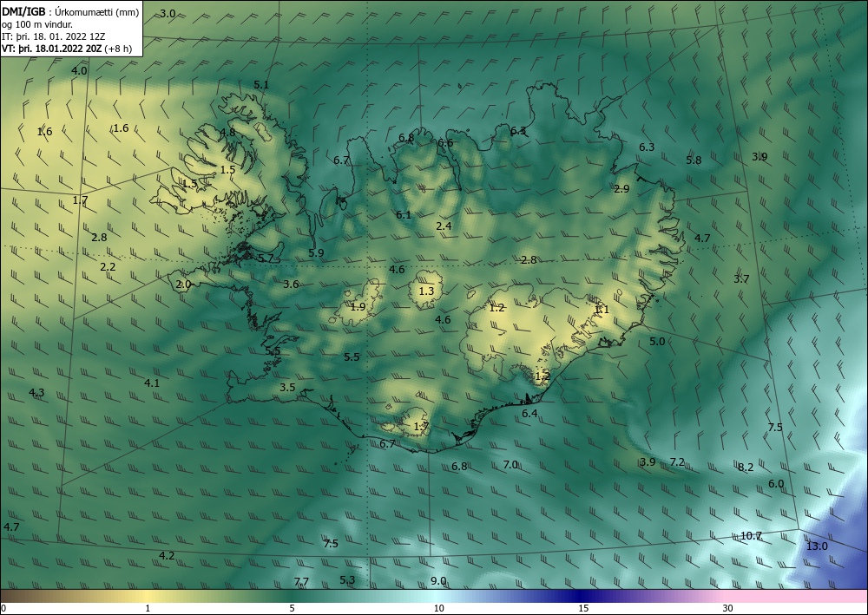This screenshot has height=615, width=868.
Task: Click the map value 9.0
Action: 438,581
